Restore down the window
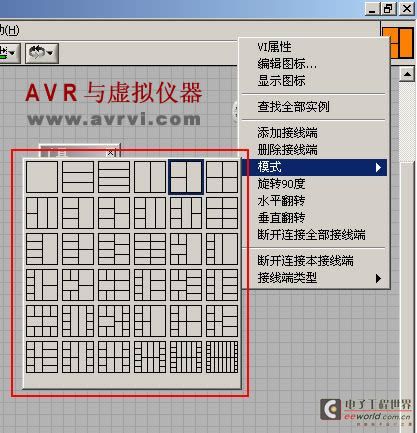The height and width of the screenshot is (433, 417). (389, 8)
